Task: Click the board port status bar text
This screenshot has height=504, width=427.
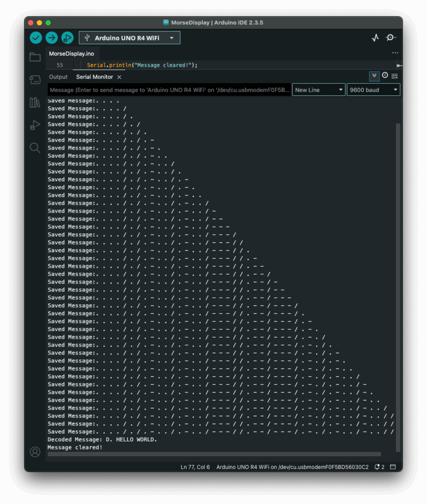Action: (292, 467)
